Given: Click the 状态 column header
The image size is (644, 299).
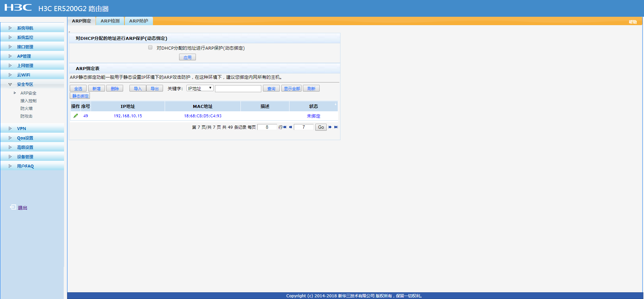Looking at the screenshot, I should (x=314, y=106).
